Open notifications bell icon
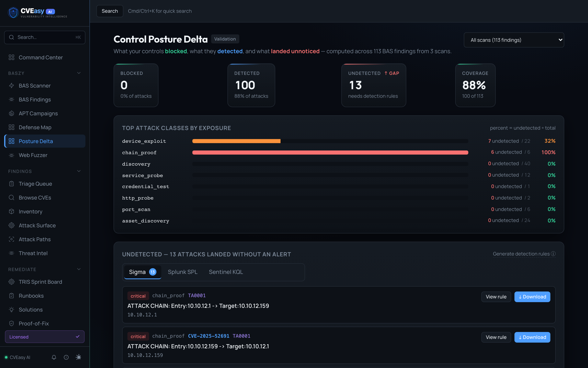This screenshot has height=368, width=588. point(54,357)
